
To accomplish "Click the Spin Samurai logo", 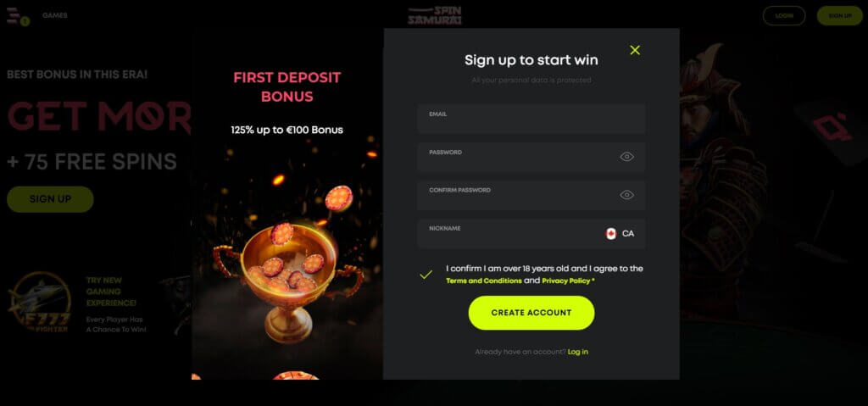I will 435,15.
